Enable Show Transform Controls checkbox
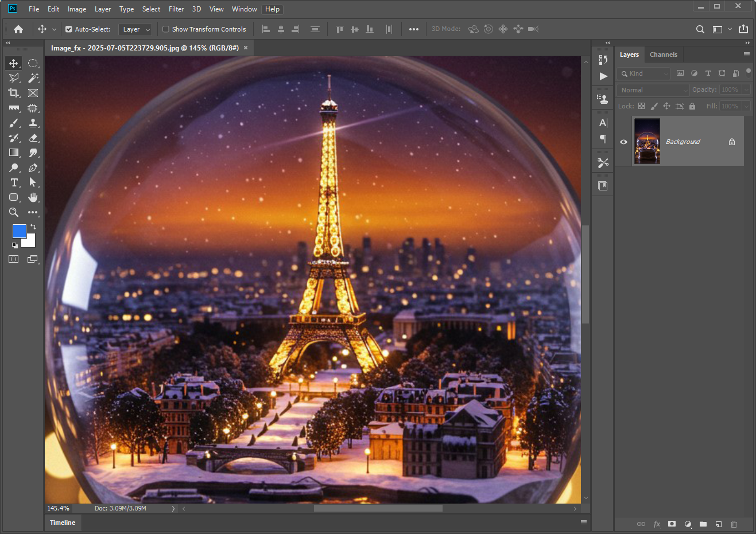The width and height of the screenshot is (756, 534). 166,29
